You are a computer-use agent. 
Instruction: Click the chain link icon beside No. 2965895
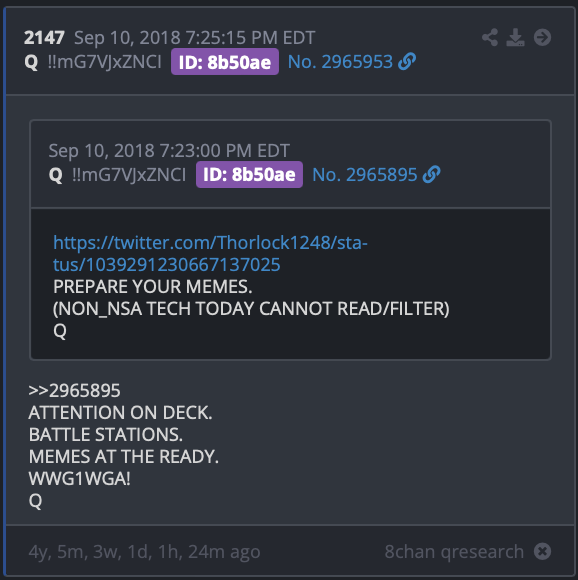pos(432,175)
